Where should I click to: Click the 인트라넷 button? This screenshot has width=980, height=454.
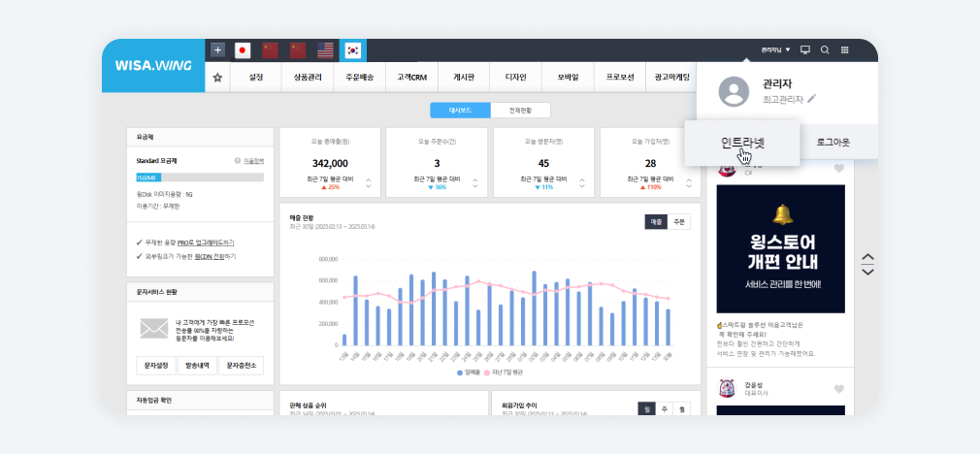742,143
